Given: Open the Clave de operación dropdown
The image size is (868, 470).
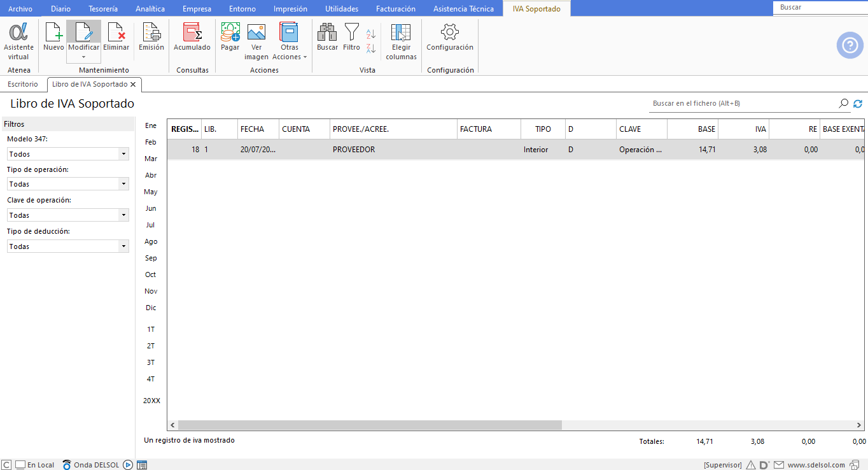Looking at the screenshot, I should click(x=68, y=215).
